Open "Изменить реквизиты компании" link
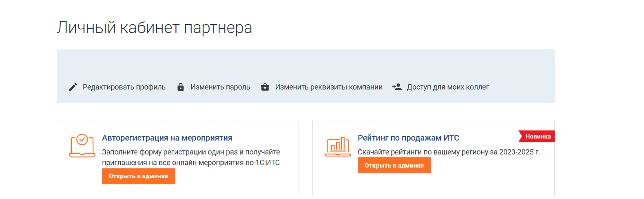The image size is (644, 199). [x=329, y=87]
